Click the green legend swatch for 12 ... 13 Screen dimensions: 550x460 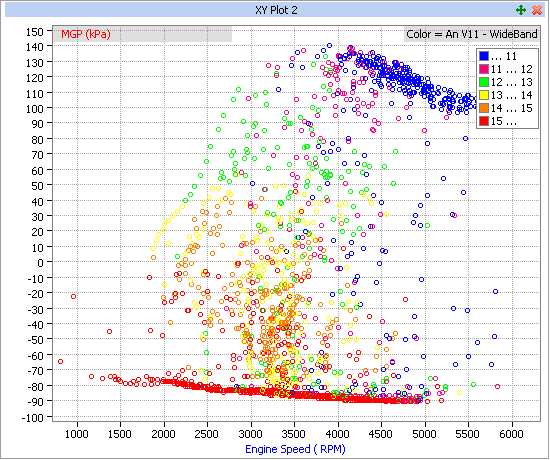pyautogui.click(x=484, y=82)
